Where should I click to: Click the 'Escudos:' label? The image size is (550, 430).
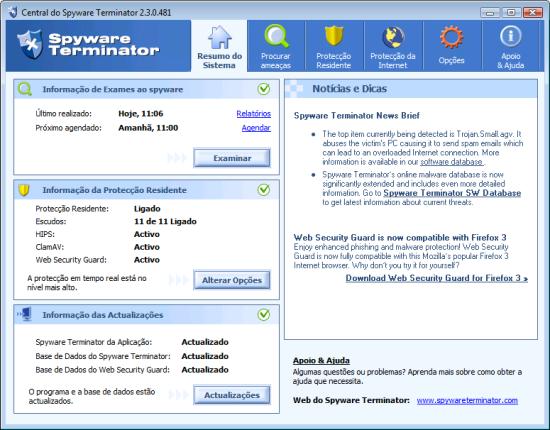click(x=51, y=221)
